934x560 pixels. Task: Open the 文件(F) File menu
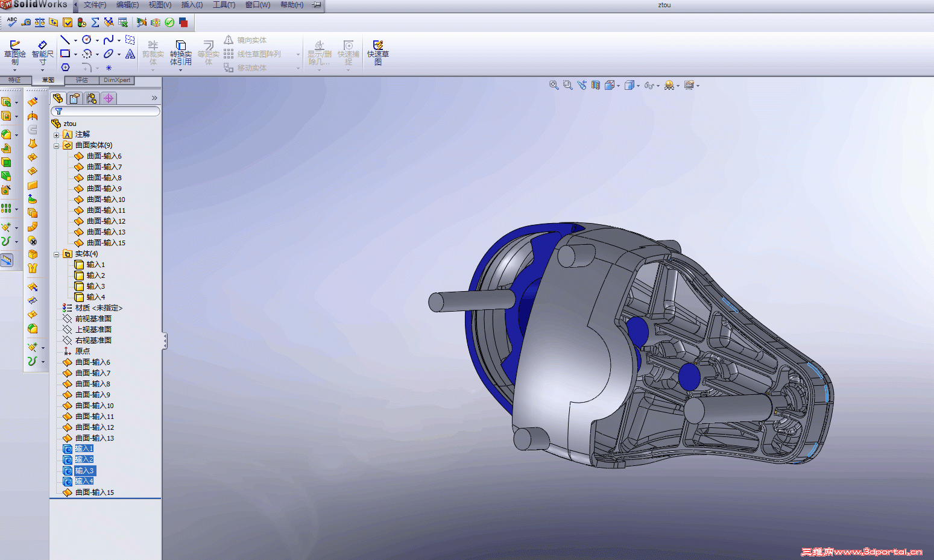point(95,5)
